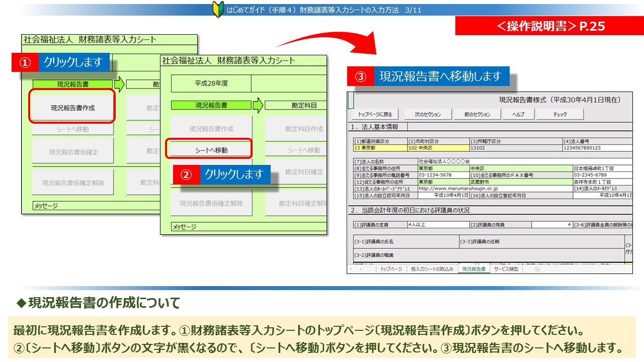644x362 pixels.
Task: Select the 13102 cell
Action: coord(515,148)
